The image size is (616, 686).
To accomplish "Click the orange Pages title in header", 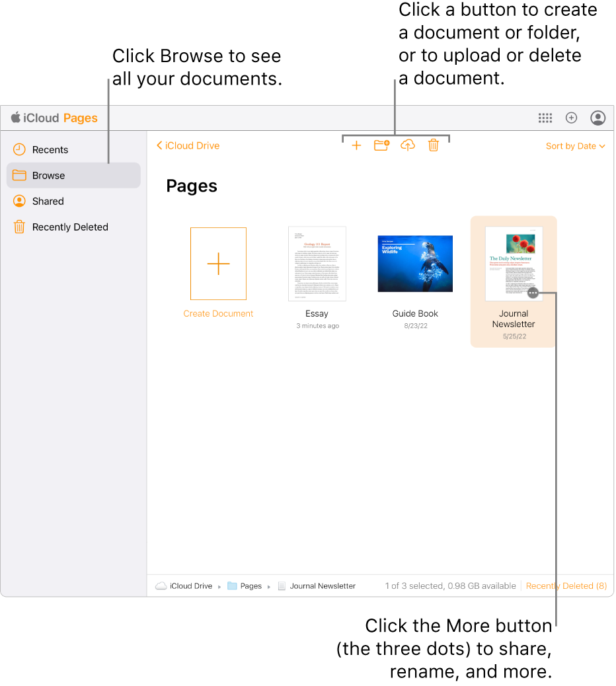I will 81,118.
